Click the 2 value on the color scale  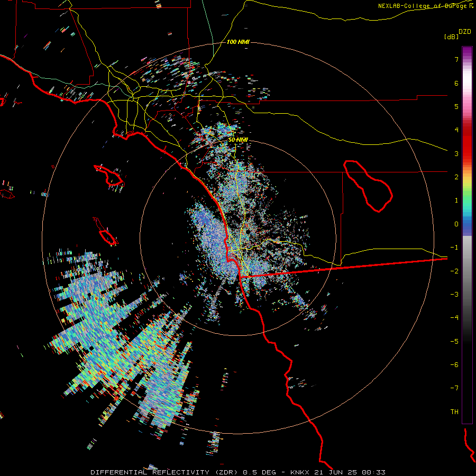[456, 177]
